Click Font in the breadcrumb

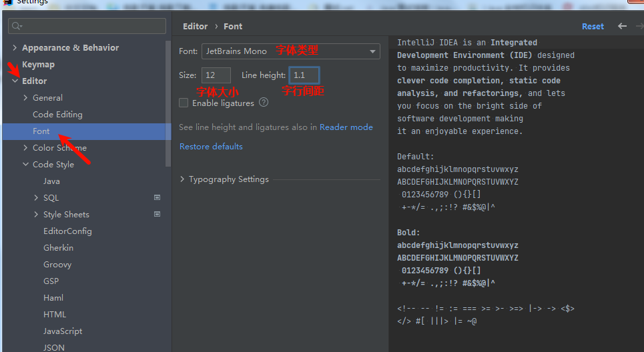pyautogui.click(x=233, y=26)
